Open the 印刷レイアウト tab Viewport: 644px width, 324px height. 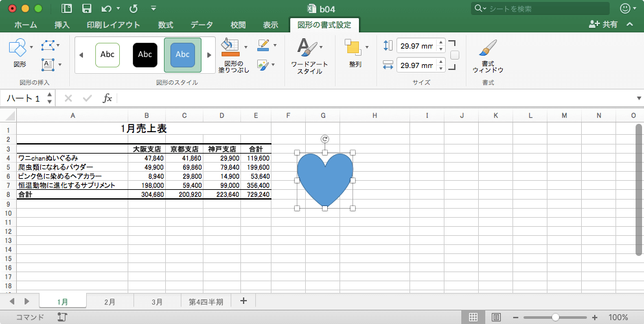(113, 25)
